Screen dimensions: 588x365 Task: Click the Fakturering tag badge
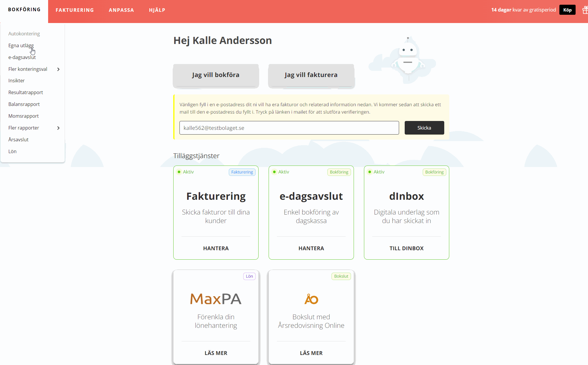[242, 172]
